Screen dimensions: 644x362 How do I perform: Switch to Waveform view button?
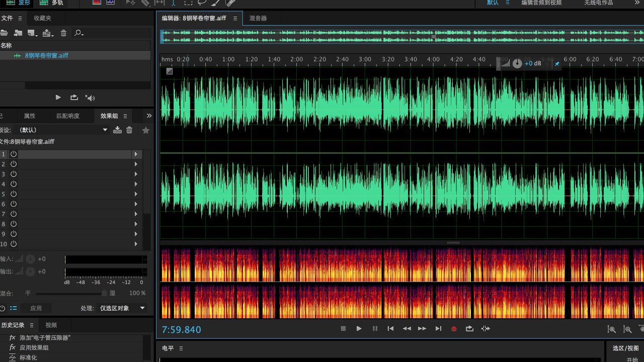18,3
